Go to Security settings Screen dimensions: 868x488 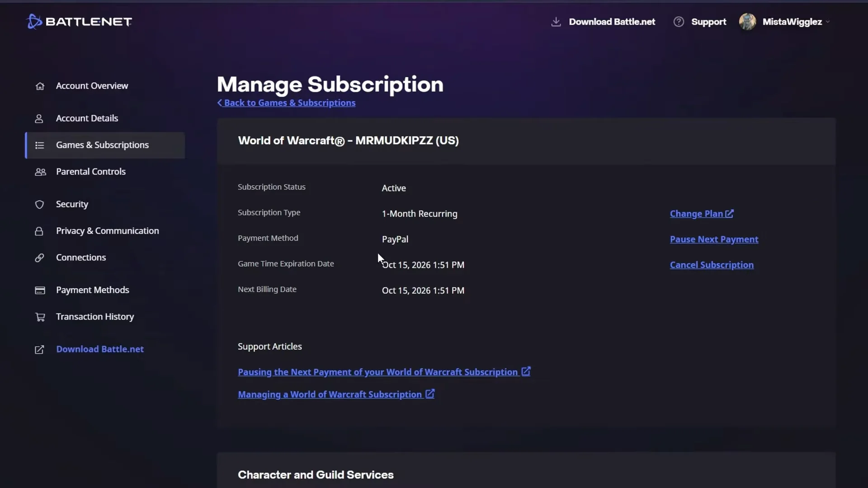[72, 204]
